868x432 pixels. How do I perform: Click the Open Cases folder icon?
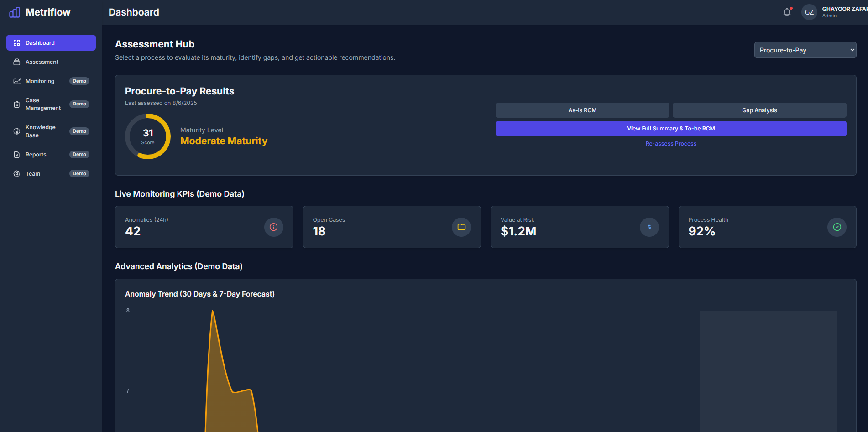(x=461, y=227)
